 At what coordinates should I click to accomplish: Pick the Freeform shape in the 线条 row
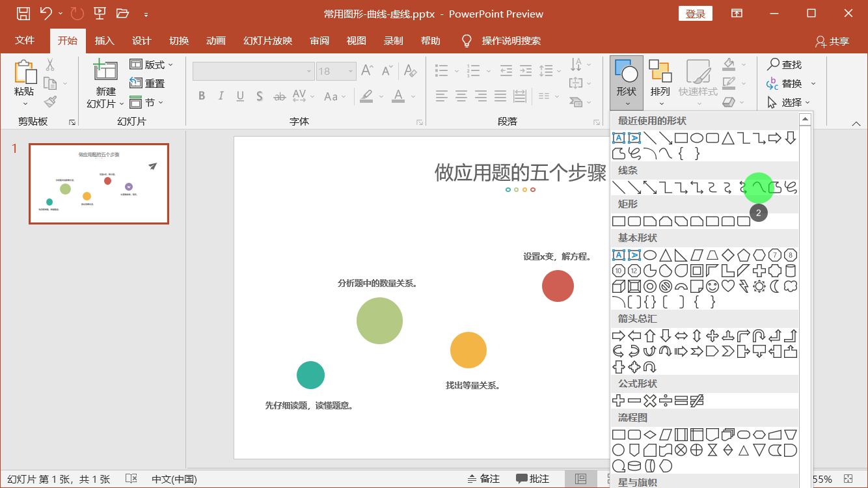(775, 188)
